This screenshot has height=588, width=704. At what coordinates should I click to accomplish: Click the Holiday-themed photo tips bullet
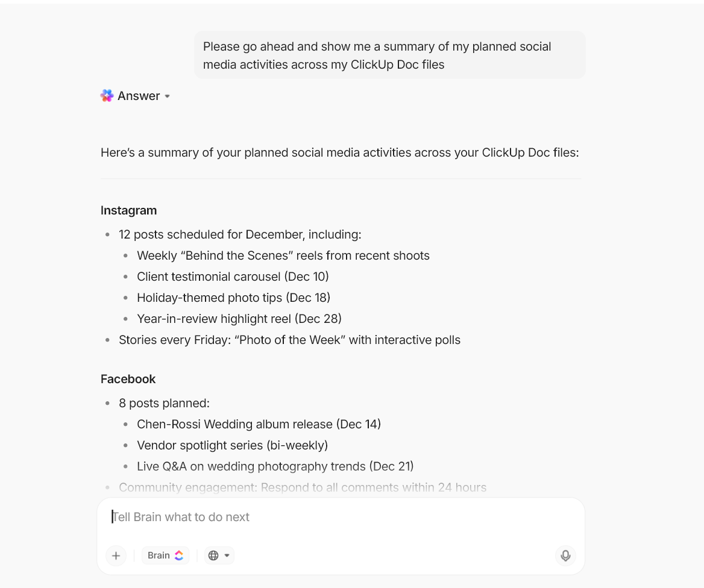pos(234,298)
